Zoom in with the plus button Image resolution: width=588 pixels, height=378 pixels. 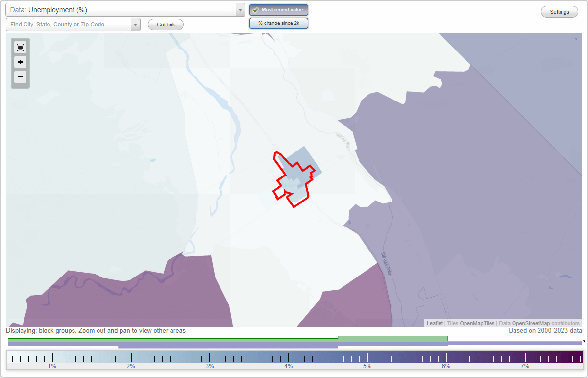click(x=20, y=62)
